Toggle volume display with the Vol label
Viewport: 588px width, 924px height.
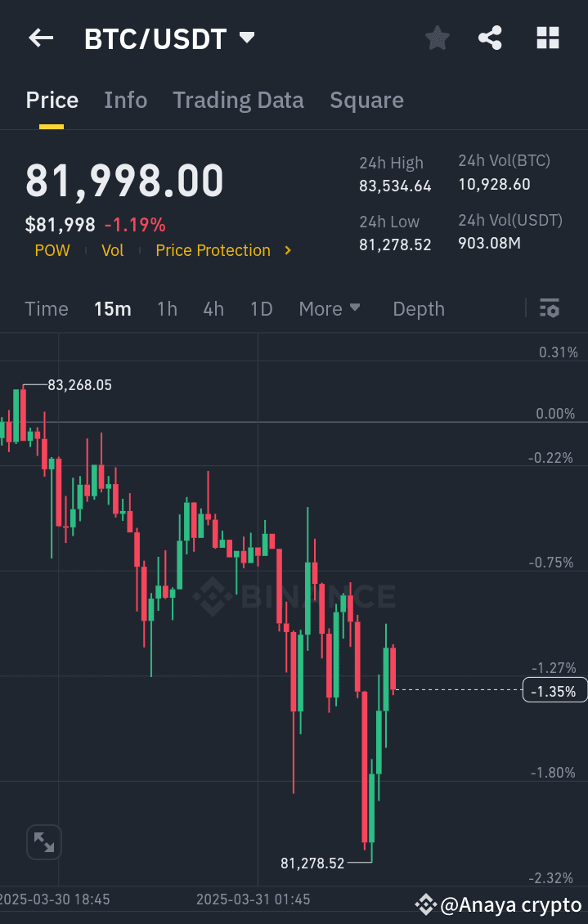point(113,250)
